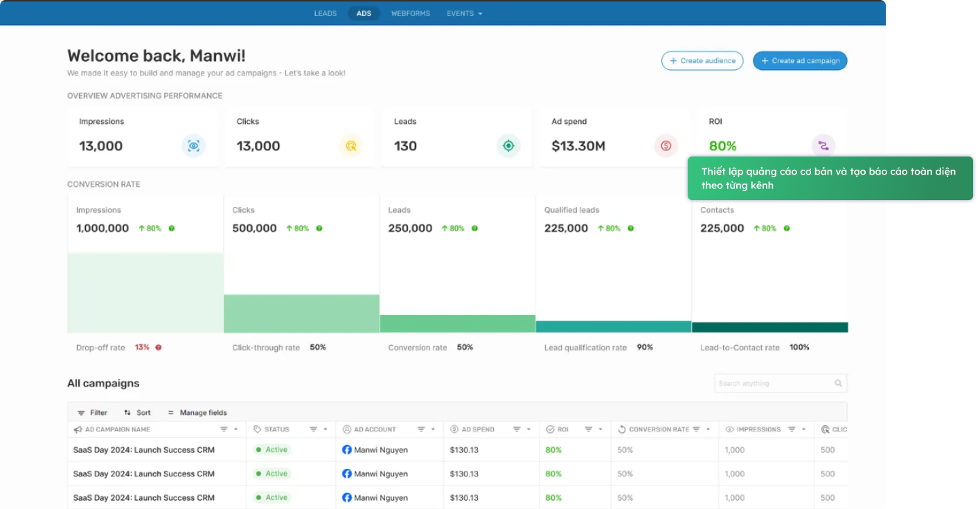980x509 pixels.
Task: Click info icon beside 500,000 Clicks growth
Action: pos(319,228)
